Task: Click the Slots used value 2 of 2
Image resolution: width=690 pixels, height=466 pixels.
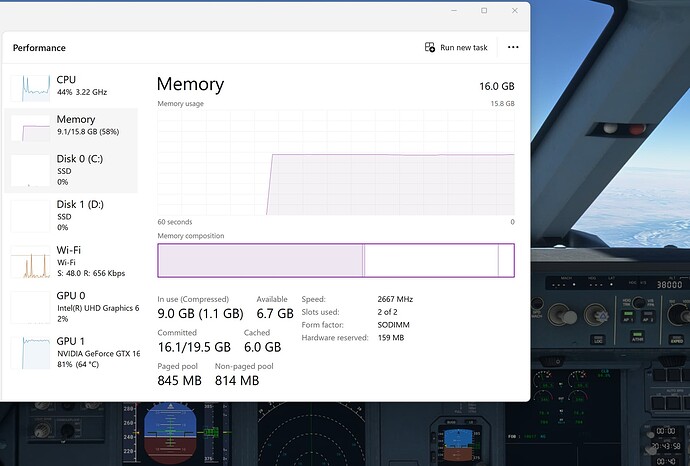Action: point(387,312)
